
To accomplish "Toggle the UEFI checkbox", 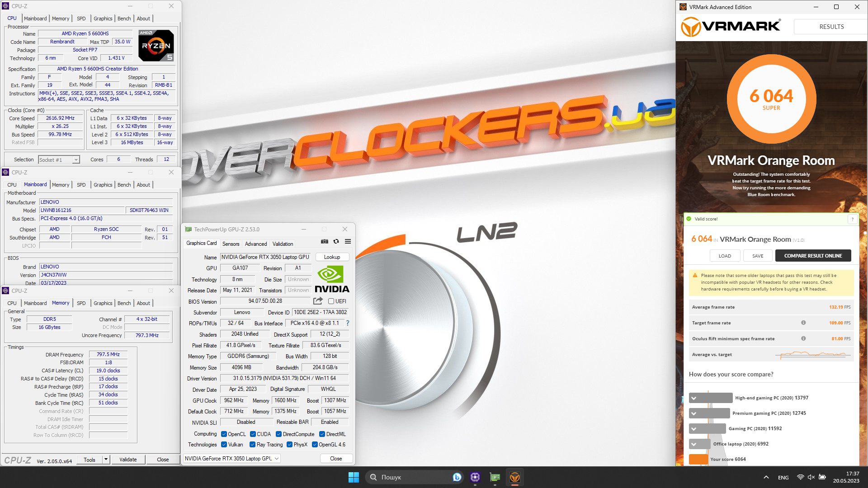I will (x=331, y=301).
